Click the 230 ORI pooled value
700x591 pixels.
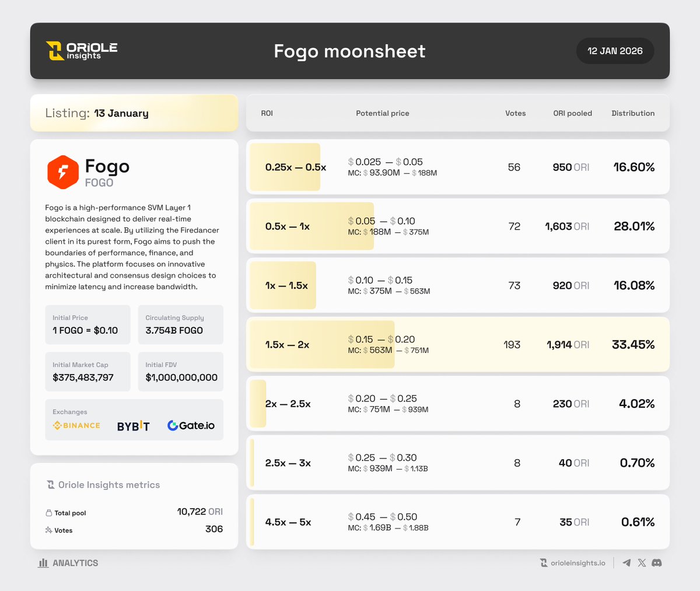571,404
